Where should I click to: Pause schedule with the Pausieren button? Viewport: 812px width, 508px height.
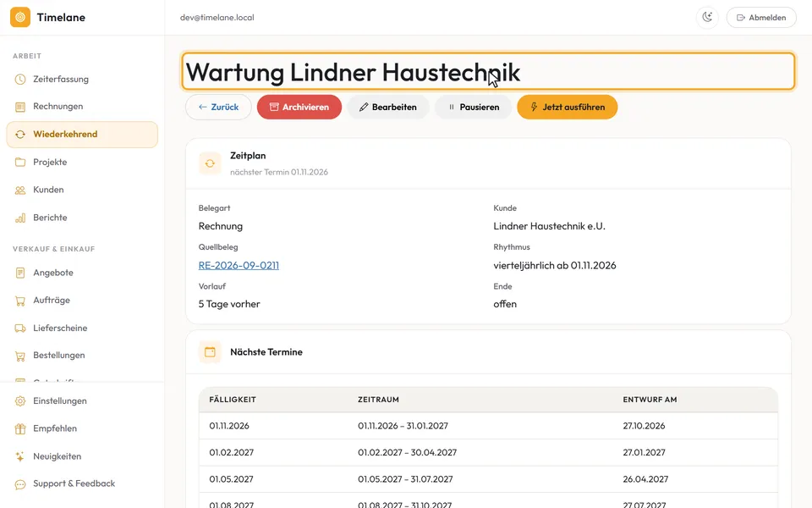474,108
